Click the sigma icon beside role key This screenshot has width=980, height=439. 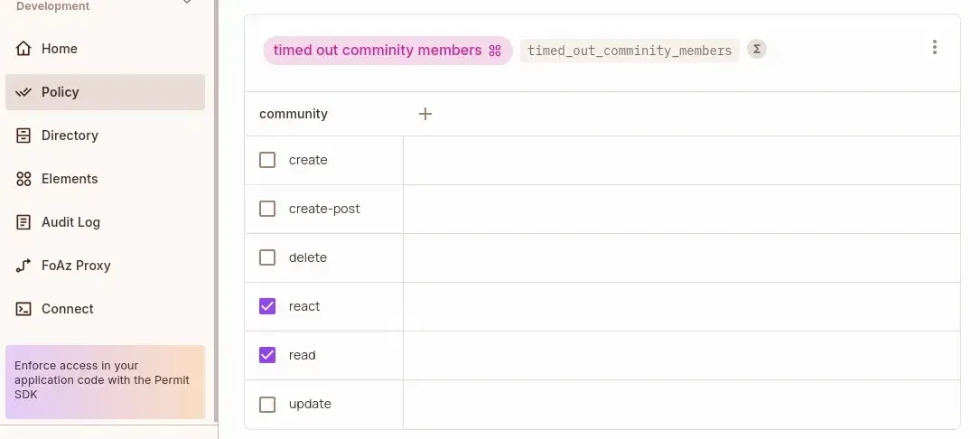(x=757, y=50)
